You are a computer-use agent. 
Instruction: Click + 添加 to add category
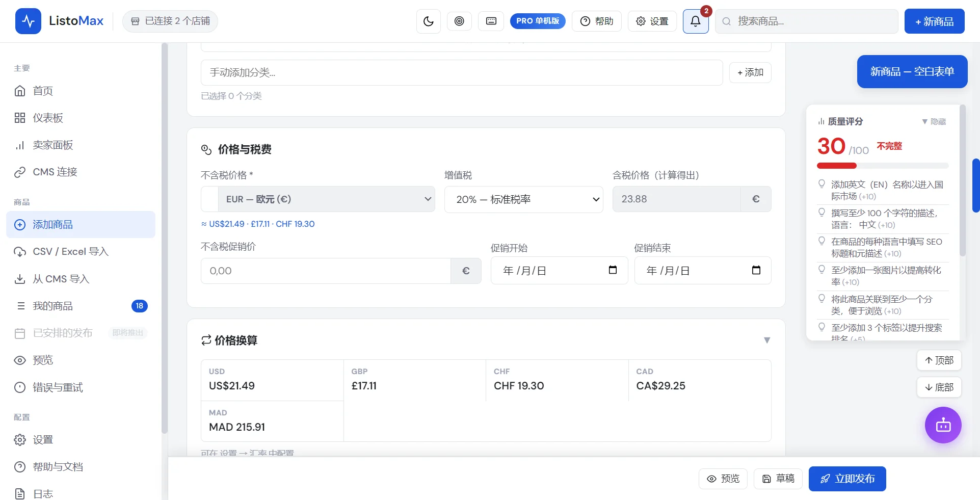pyautogui.click(x=750, y=72)
